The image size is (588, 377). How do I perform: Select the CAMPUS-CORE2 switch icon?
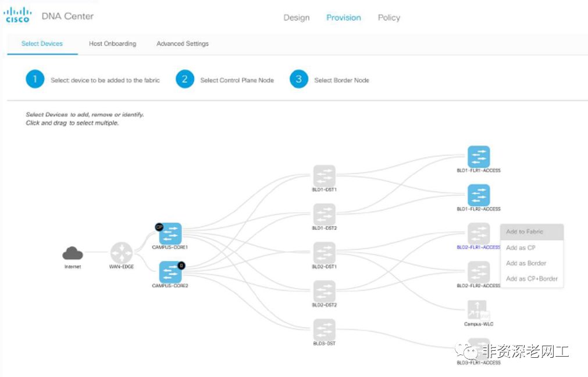(170, 272)
